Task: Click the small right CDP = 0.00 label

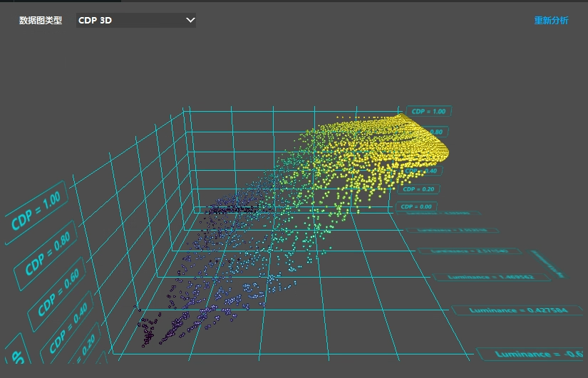Action: 416,206
